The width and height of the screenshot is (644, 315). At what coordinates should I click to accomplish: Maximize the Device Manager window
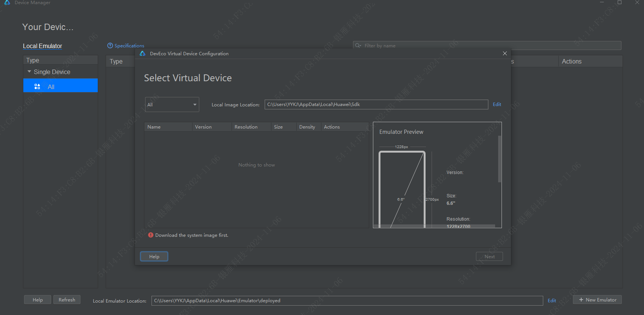coord(620,2)
